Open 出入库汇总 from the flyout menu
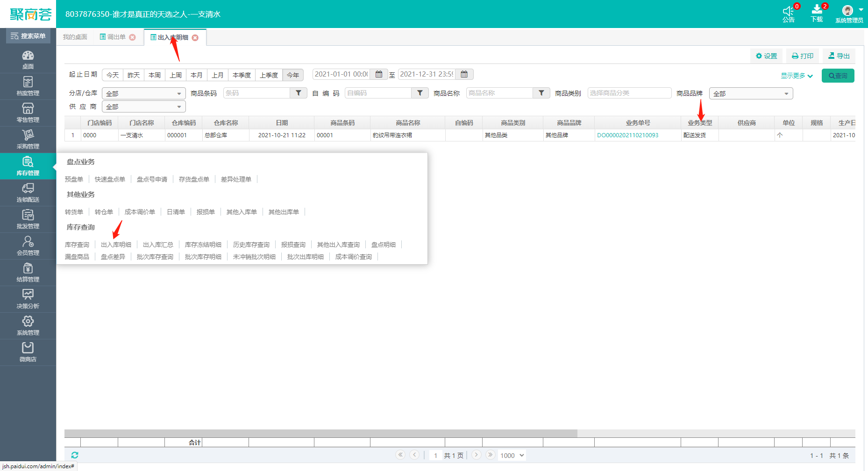 coord(158,245)
